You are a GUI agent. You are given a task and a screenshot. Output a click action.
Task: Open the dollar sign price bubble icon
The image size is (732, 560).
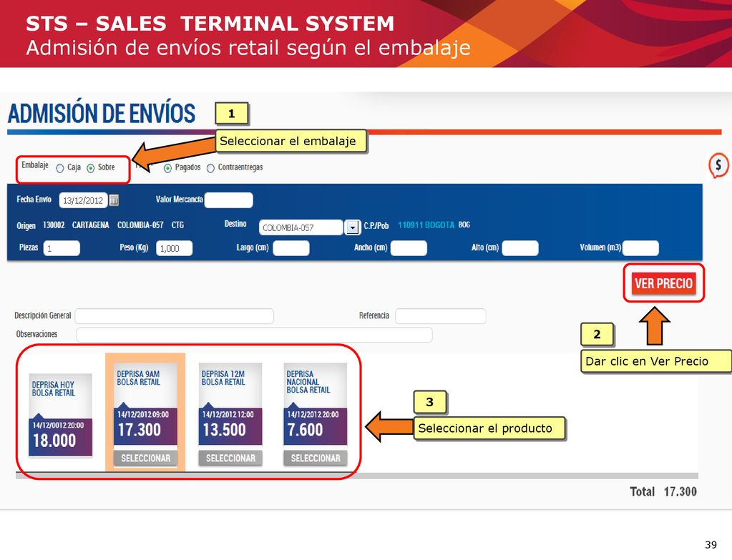pyautogui.click(x=718, y=165)
